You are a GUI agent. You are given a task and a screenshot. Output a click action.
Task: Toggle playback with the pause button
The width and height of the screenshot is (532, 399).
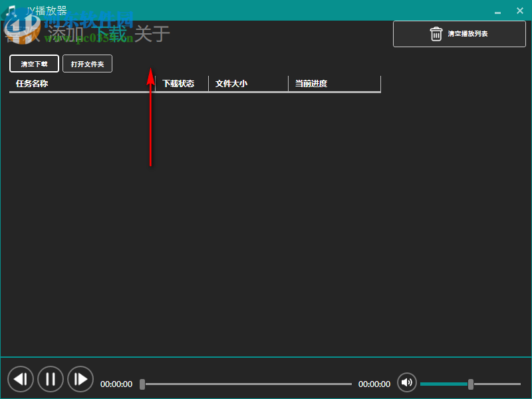pyautogui.click(x=51, y=379)
